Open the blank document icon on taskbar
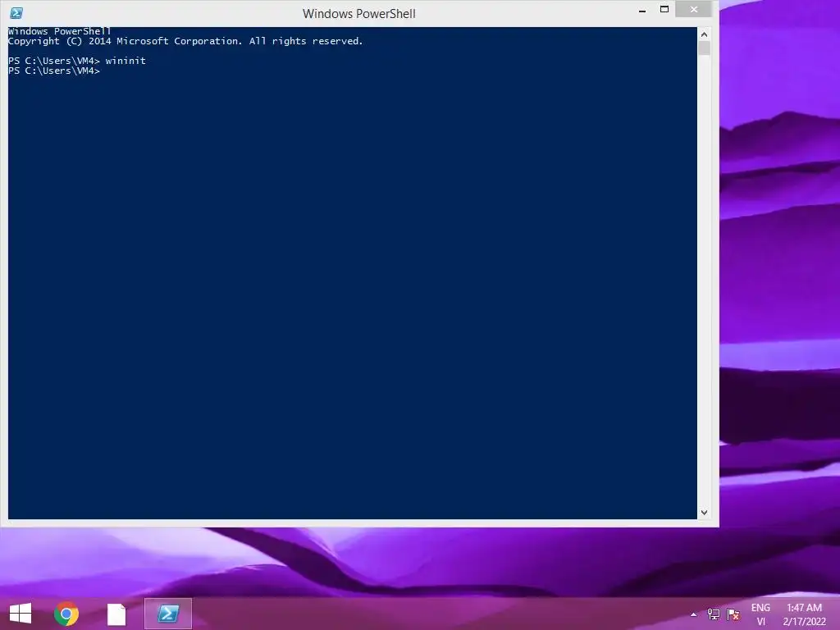This screenshot has width=840, height=630. (x=116, y=614)
